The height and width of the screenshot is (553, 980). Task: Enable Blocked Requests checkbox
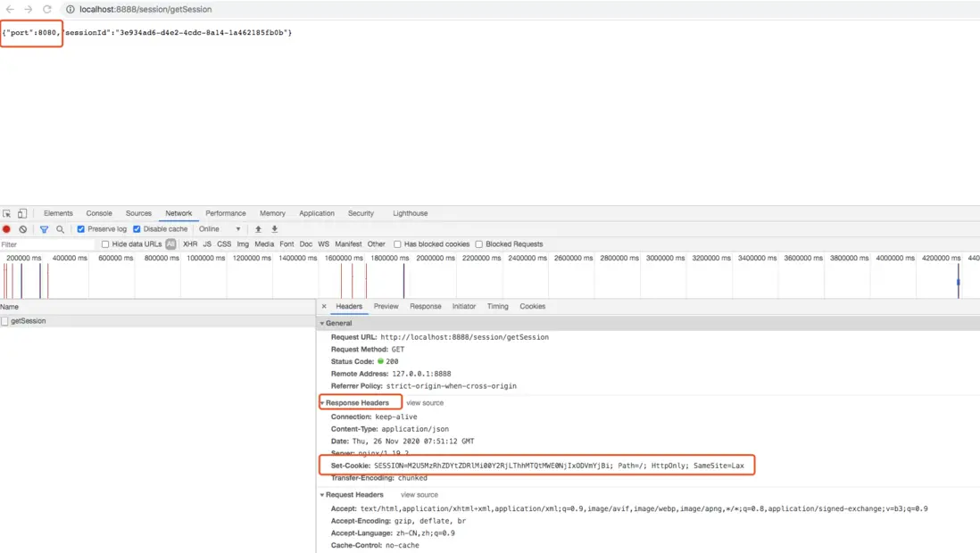pyautogui.click(x=478, y=244)
